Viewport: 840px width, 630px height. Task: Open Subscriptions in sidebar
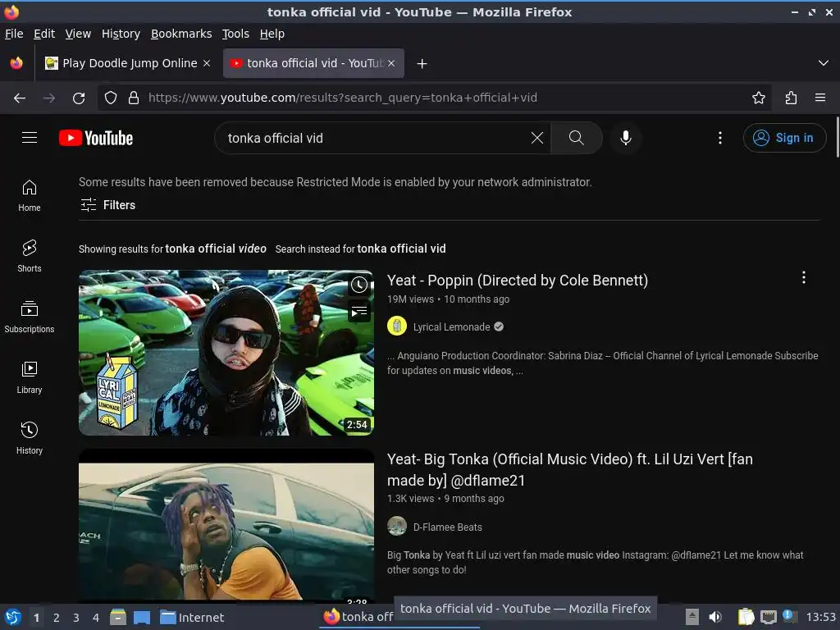30,317
